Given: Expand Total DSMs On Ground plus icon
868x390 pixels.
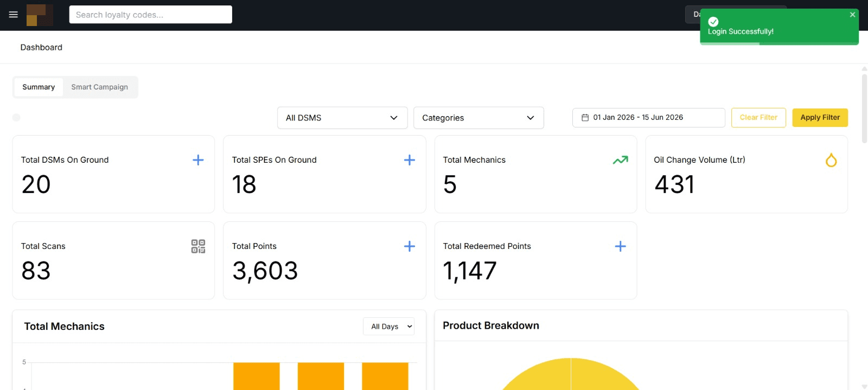Looking at the screenshot, I should [x=198, y=160].
